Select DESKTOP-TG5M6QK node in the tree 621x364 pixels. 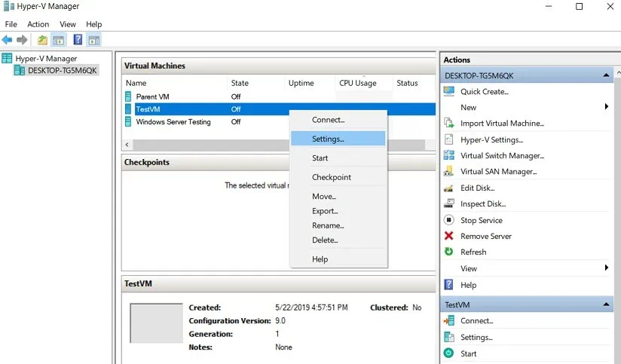click(x=63, y=70)
